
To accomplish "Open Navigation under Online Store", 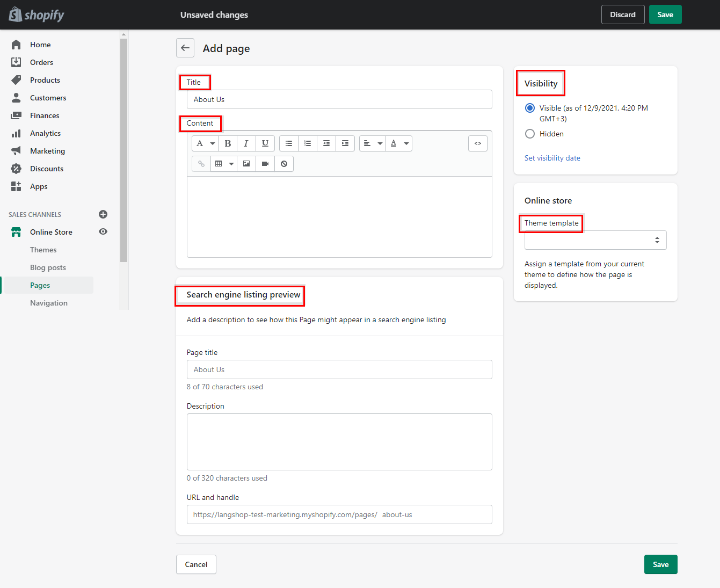I will [x=49, y=303].
